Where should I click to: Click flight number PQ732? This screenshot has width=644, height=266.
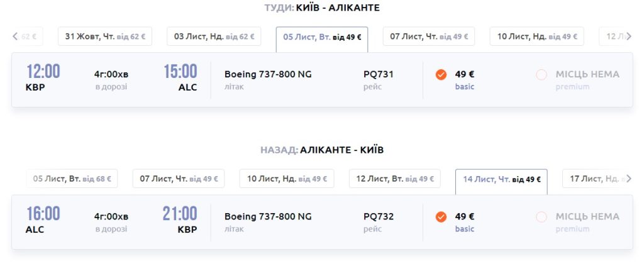tap(379, 216)
